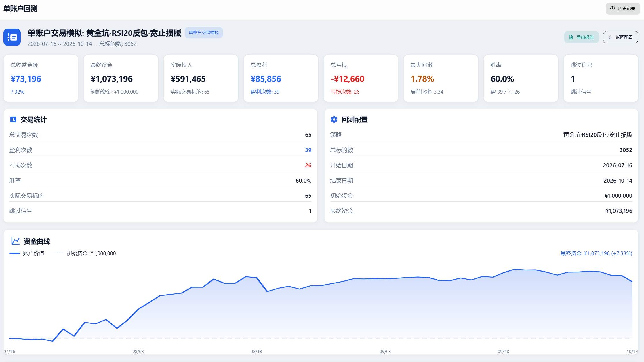Toggle the 初始资金: ¥1,000,000 legend entry
The image size is (644, 362).
pos(85,253)
